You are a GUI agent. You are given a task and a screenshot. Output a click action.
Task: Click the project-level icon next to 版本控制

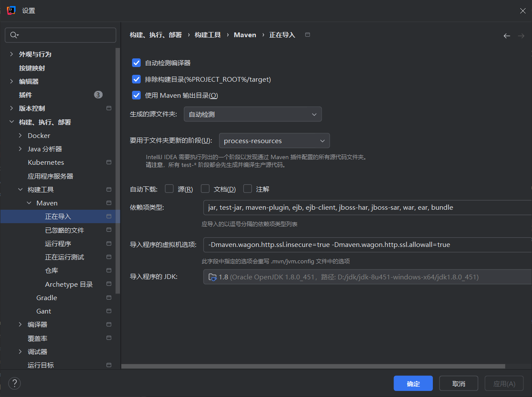pos(109,108)
